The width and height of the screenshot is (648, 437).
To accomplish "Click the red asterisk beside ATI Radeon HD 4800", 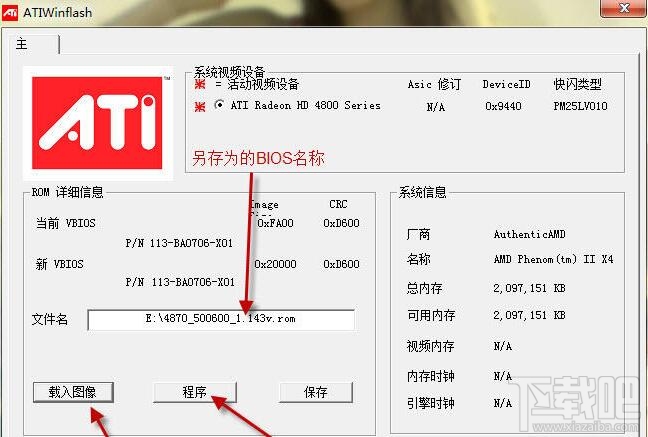I will 200,107.
